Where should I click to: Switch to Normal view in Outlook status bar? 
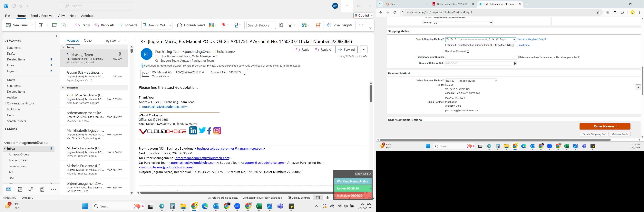coord(318,198)
